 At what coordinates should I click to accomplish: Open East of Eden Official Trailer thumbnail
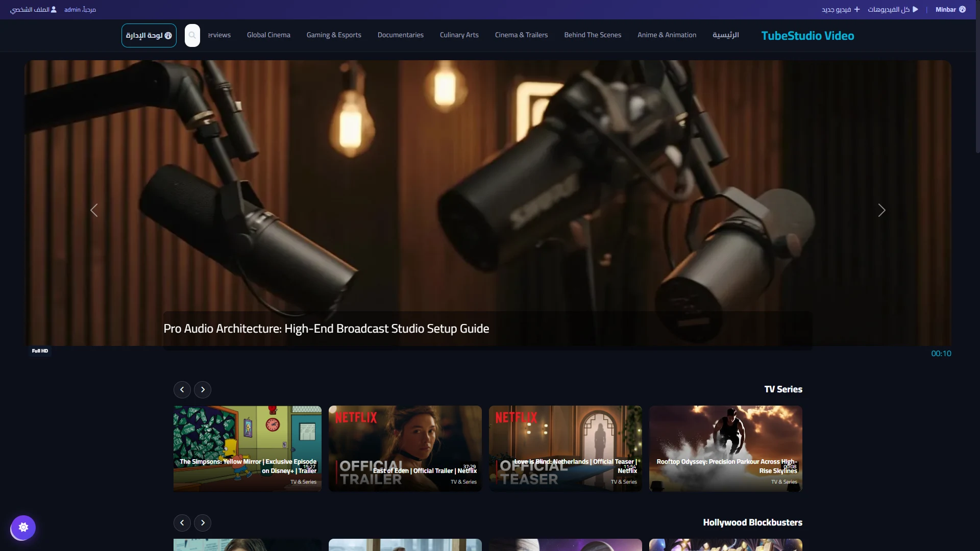tap(405, 449)
